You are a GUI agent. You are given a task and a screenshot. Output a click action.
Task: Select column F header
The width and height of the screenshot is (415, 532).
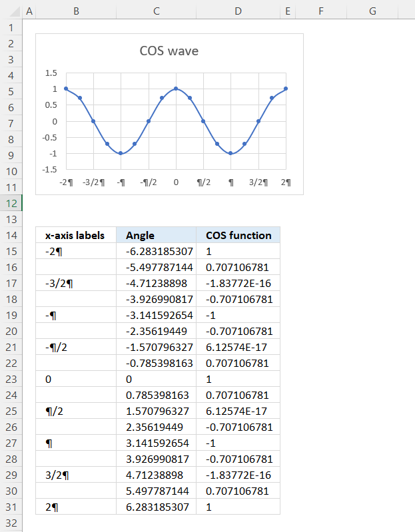(321, 11)
